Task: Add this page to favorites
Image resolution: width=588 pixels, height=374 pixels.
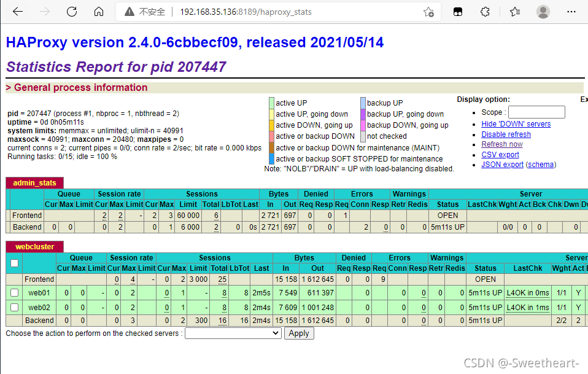Action: coord(428,12)
